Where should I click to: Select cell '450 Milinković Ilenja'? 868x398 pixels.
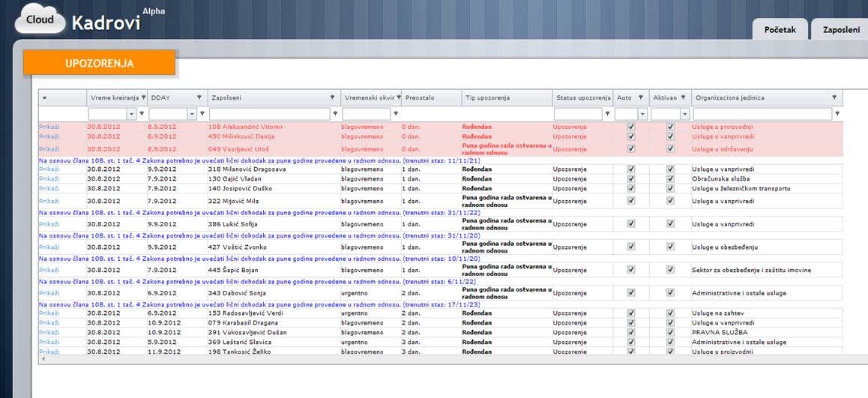coord(274,136)
